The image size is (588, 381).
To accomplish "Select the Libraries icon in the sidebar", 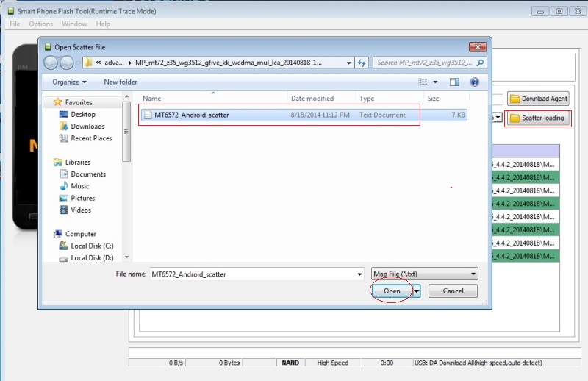I will click(58, 162).
